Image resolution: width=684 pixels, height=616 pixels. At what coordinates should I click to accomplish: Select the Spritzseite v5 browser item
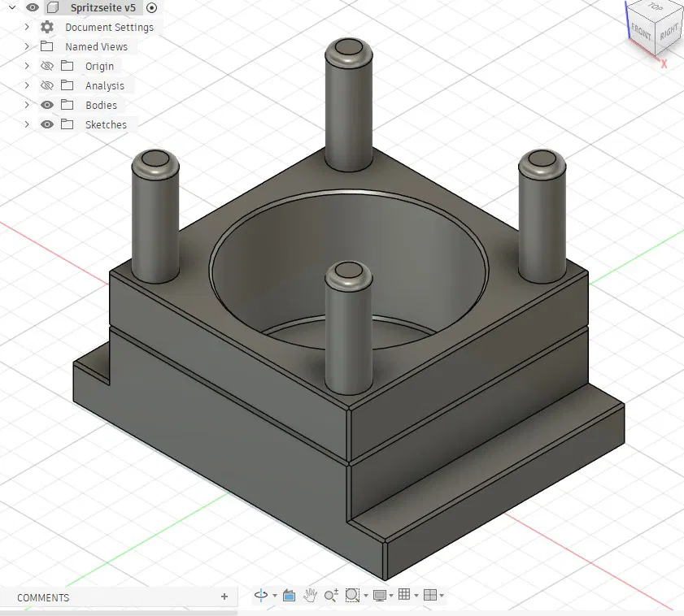click(x=103, y=8)
